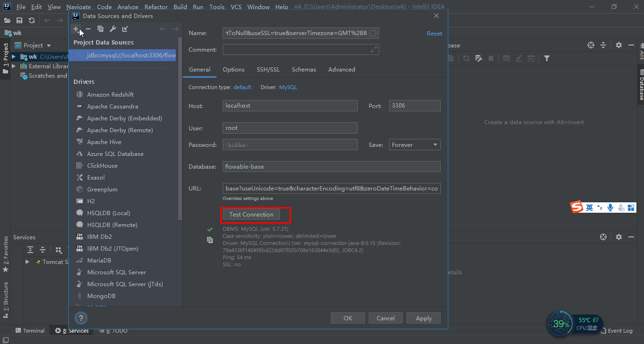Open the Connection type default dropdown link
This screenshot has width=644, height=344.
tap(242, 87)
